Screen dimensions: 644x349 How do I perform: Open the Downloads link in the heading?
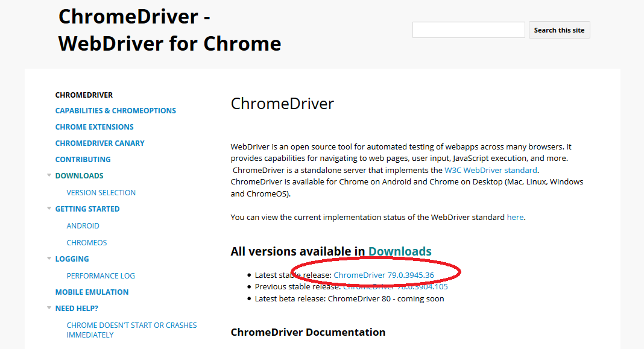[400, 251]
